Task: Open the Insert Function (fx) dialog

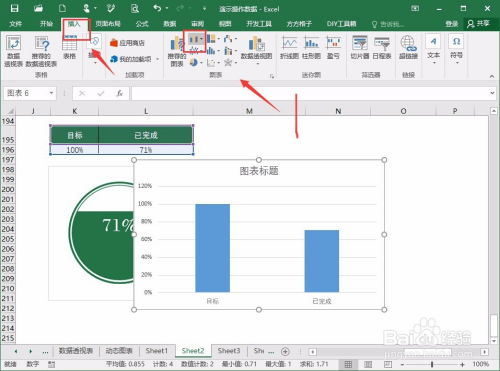Action: point(119,93)
